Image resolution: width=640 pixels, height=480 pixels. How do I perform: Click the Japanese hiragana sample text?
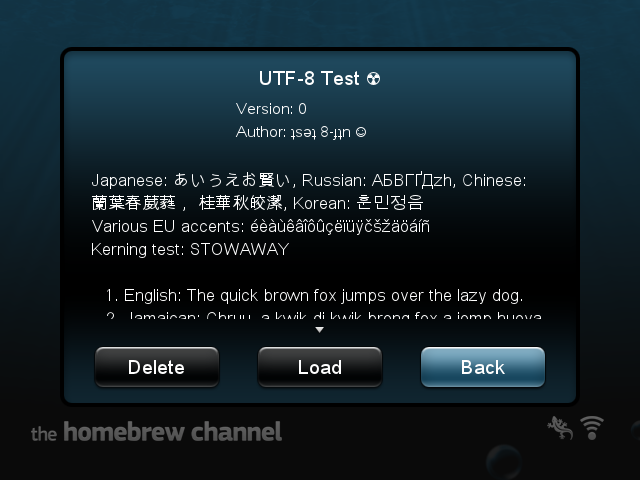pos(232,180)
